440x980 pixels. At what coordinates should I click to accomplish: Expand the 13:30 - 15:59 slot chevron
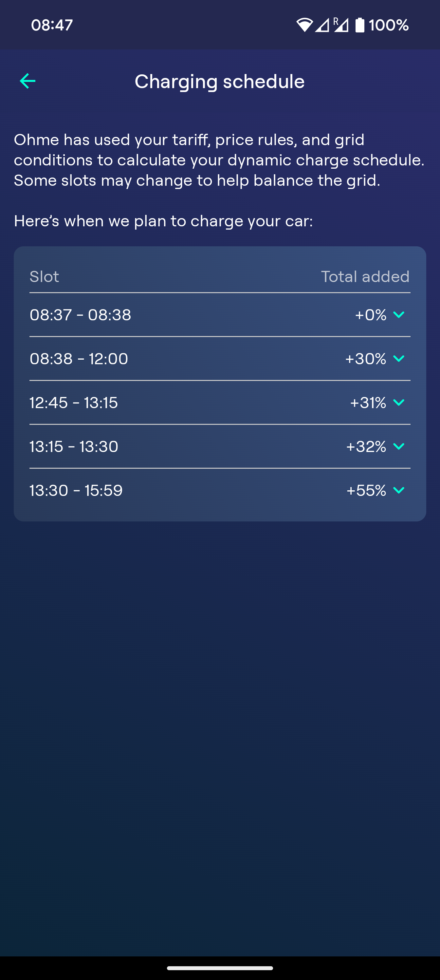(x=398, y=490)
